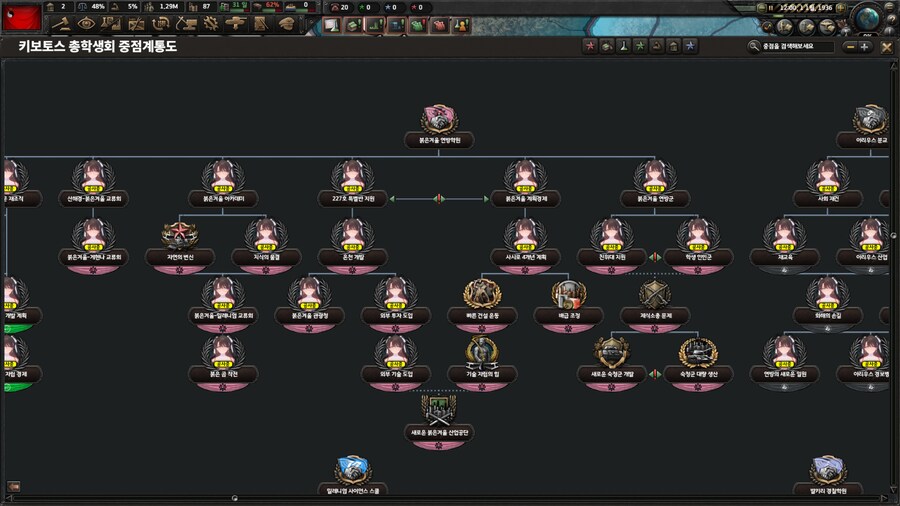
Task: Select the 붉은겨울 연방학원 focus at the tree root
Action: click(439, 120)
